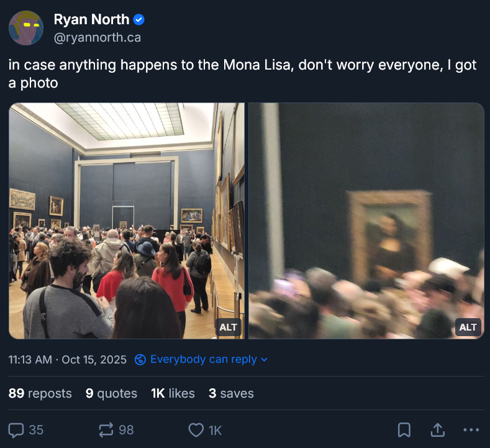View the 1K likes list

[x=173, y=393]
